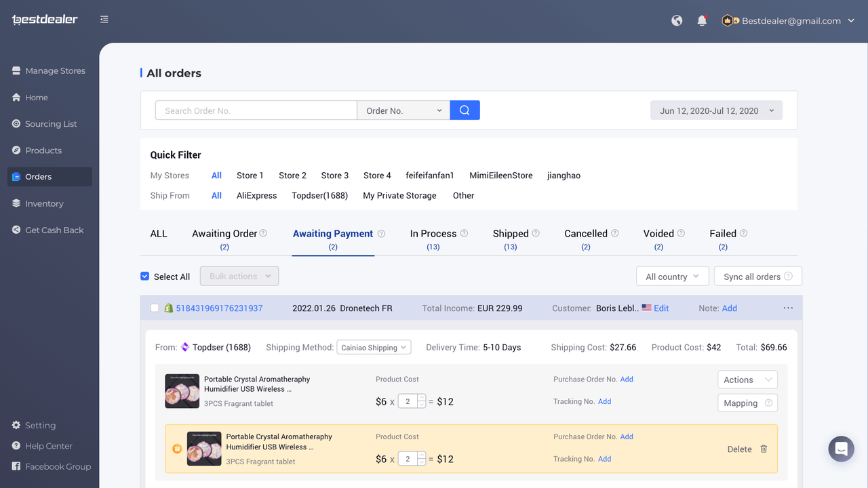This screenshot has height=488, width=868.
Task: Switch to the Shipped tab
Action: [511, 234]
